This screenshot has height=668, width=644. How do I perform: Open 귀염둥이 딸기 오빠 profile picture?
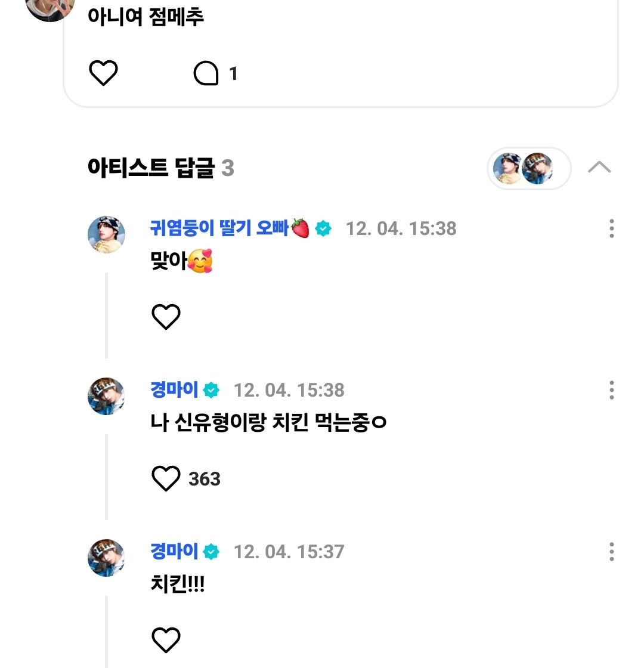pyautogui.click(x=106, y=234)
